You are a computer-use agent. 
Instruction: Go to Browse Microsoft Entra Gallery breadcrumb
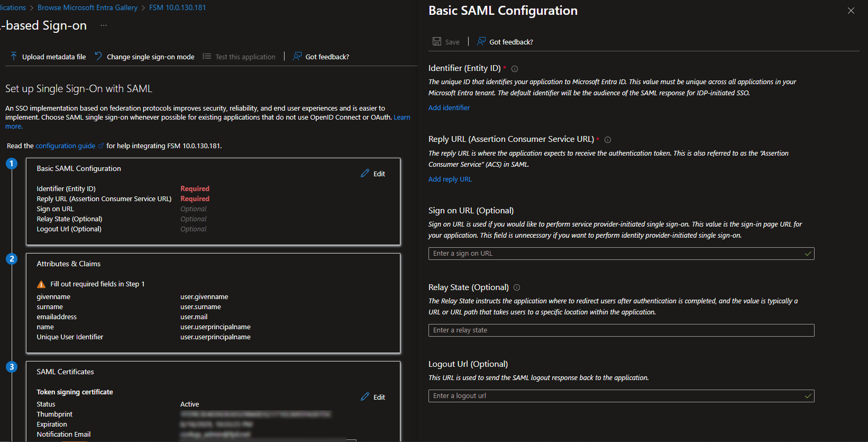[x=87, y=7]
